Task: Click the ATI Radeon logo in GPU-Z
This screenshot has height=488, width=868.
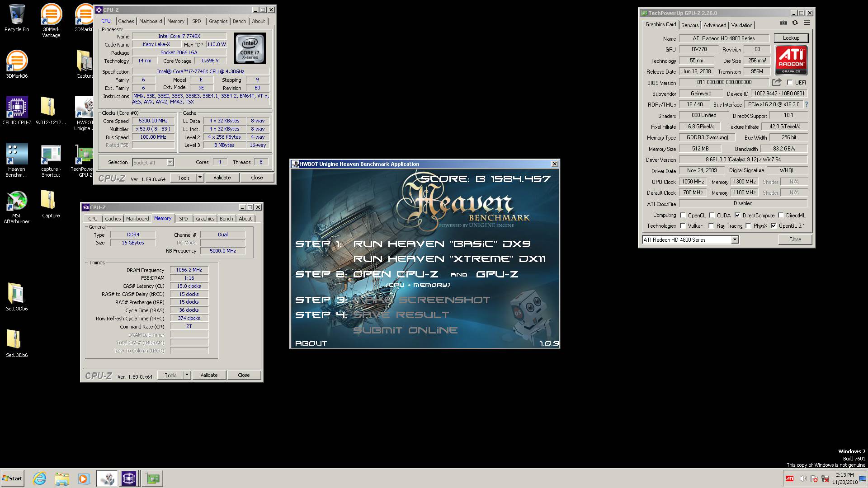Action: point(791,60)
